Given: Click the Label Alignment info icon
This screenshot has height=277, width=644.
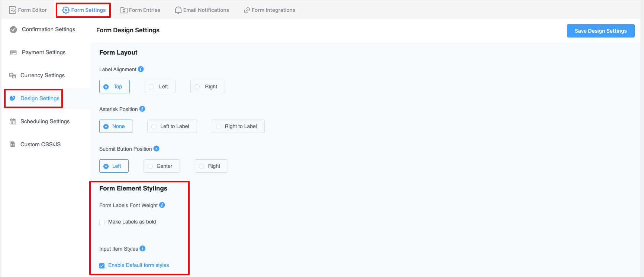Looking at the screenshot, I should (141, 69).
